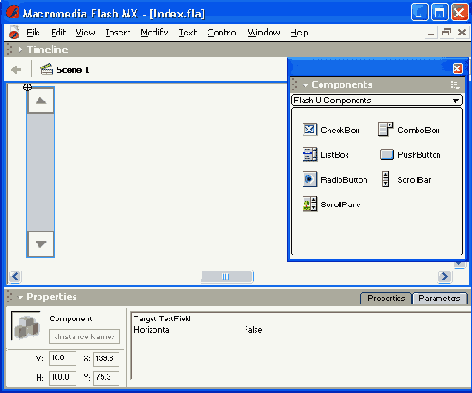Select the PushButton component icon

tap(387, 155)
